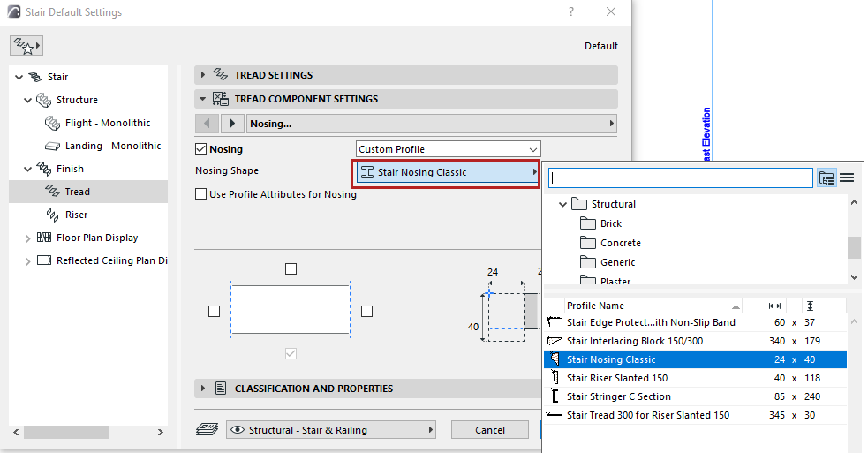Image resolution: width=868 pixels, height=453 pixels.
Task: Click the Cancel button
Action: tap(489, 430)
